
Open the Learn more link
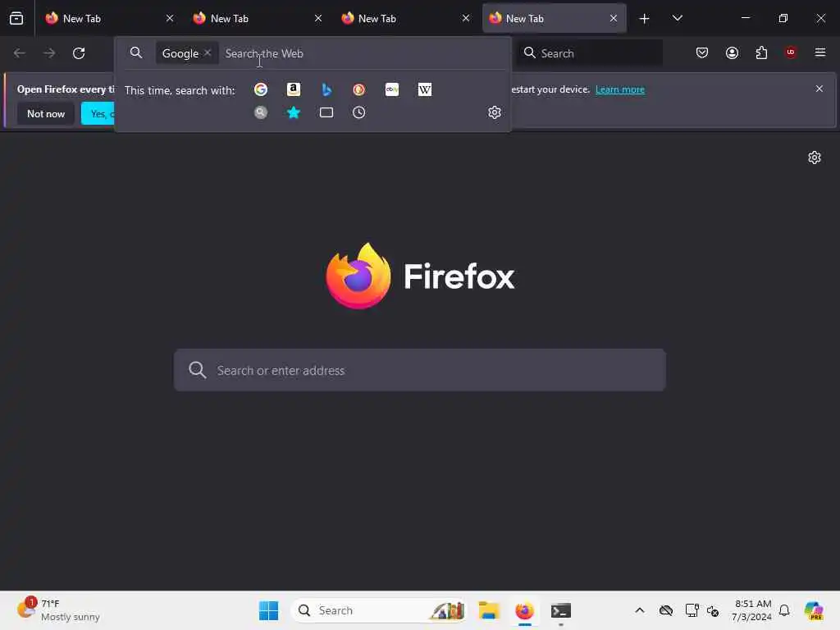point(620,89)
